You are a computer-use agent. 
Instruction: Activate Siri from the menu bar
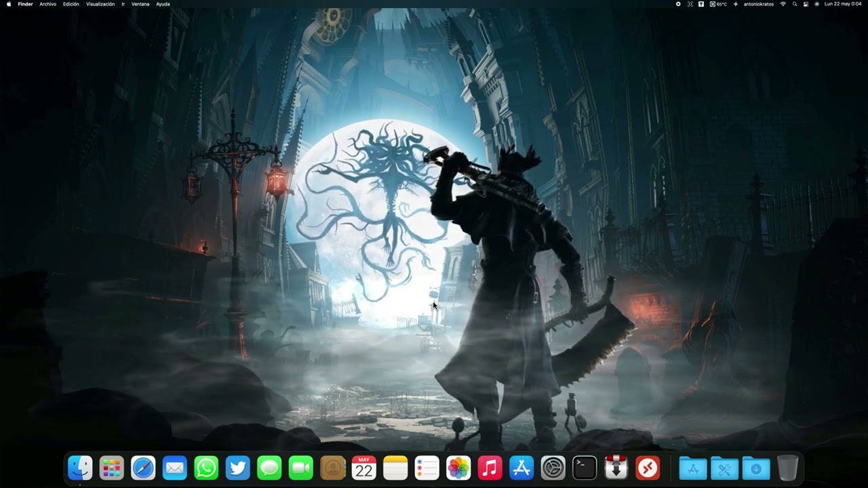[816, 4]
